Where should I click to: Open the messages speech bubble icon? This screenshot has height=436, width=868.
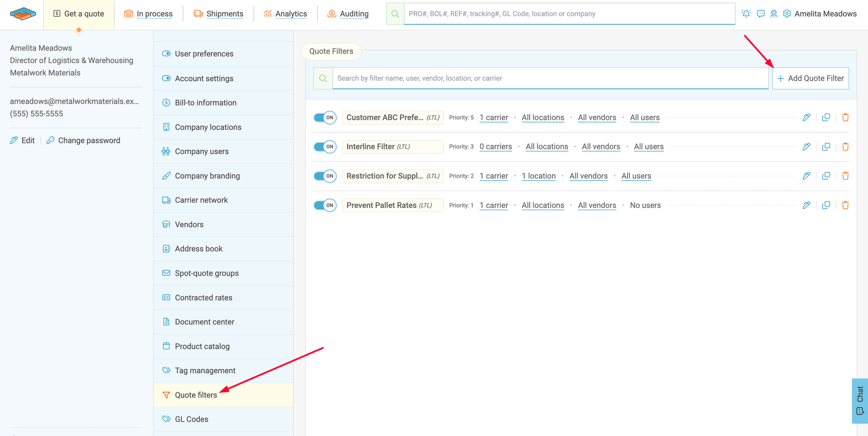(760, 14)
